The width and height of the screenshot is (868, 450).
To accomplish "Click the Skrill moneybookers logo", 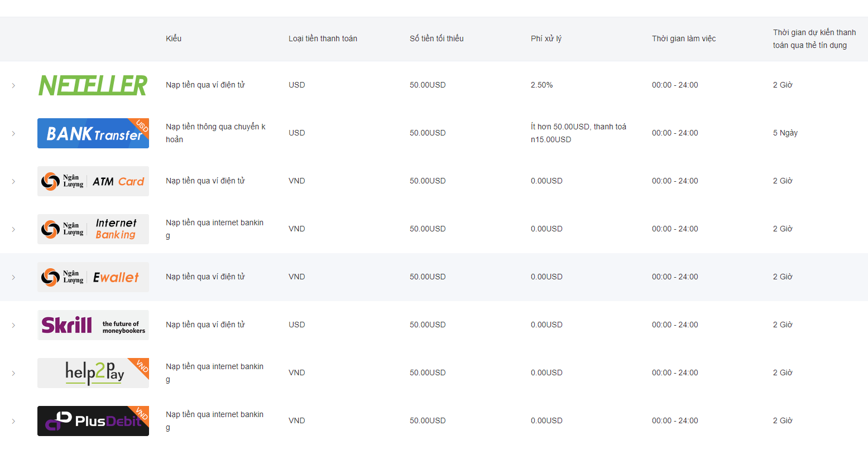I will pos(93,325).
